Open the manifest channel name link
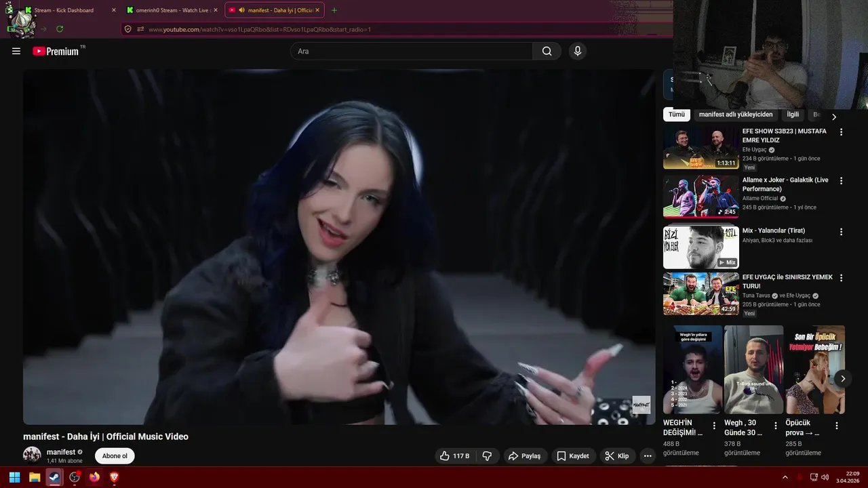 [x=61, y=452]
